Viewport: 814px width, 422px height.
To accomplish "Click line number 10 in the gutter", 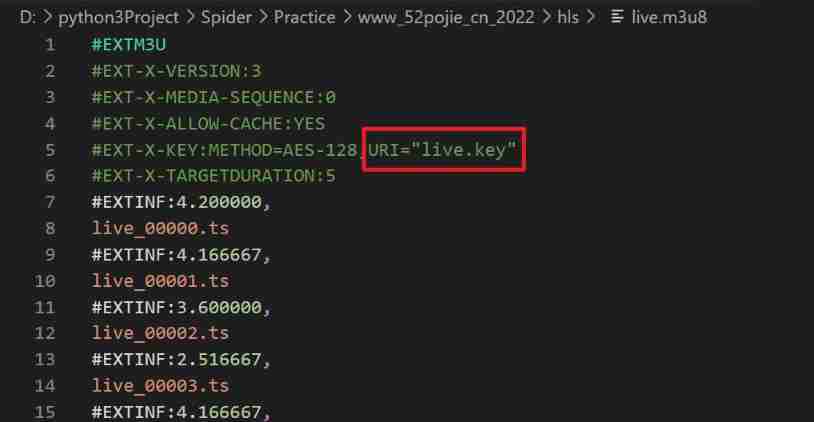I will pyautogui.click(x=45, y=281).
